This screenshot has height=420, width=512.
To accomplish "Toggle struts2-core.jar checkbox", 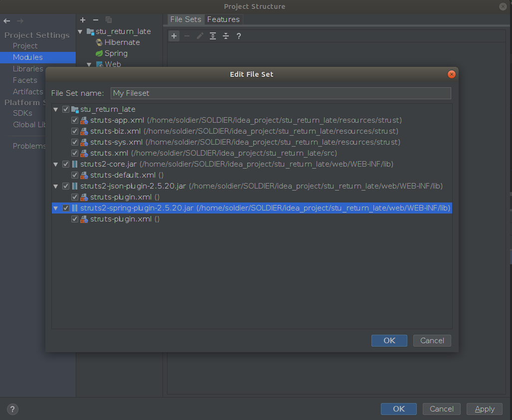I will pos(66,164).
